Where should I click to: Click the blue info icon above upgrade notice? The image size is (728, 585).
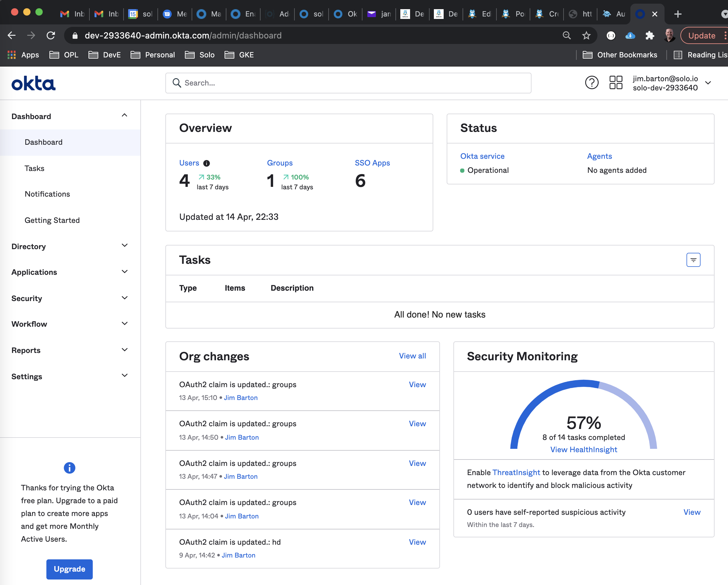coord(69,468)
